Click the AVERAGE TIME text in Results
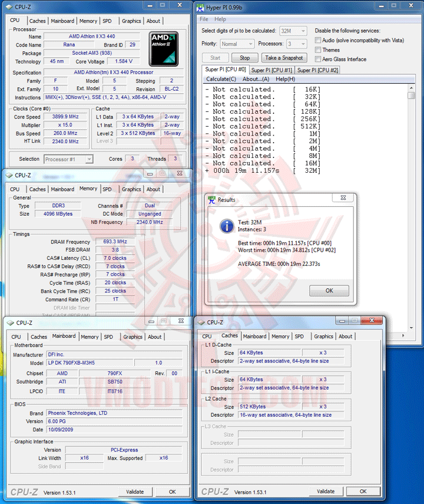The width and height of the screenshot is (424, 504). tap(279, 264)
